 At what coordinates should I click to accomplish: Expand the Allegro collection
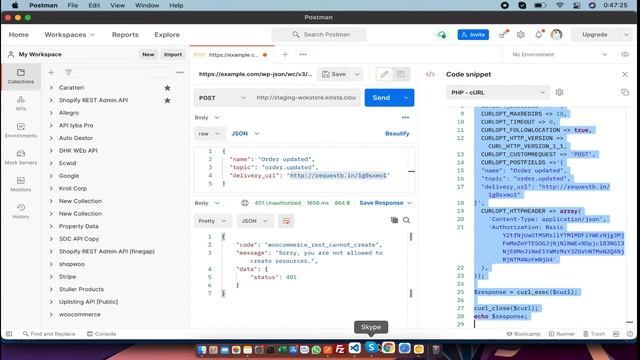tap(51, 113)
